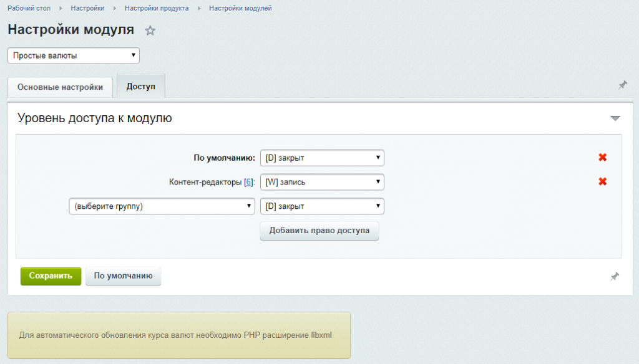Click the pin icon beside bottom buttons
639x364 pixels.
pos(615,277)
